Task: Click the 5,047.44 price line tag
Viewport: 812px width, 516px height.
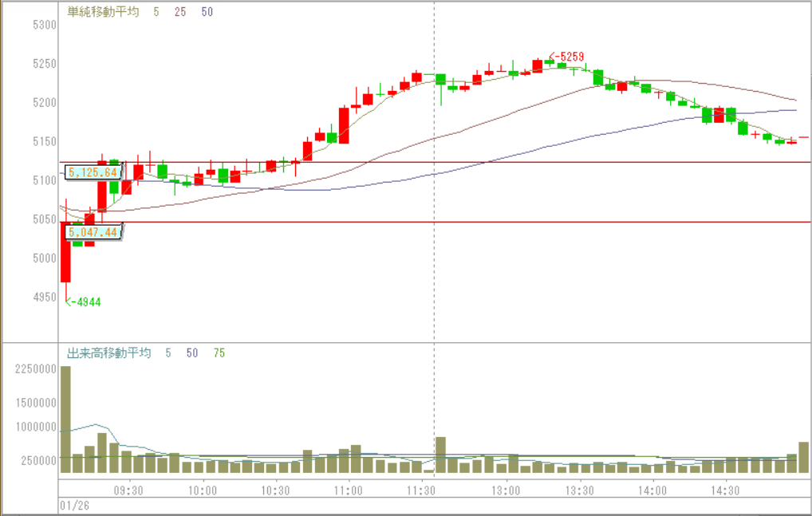Action: tap(93, 232)
